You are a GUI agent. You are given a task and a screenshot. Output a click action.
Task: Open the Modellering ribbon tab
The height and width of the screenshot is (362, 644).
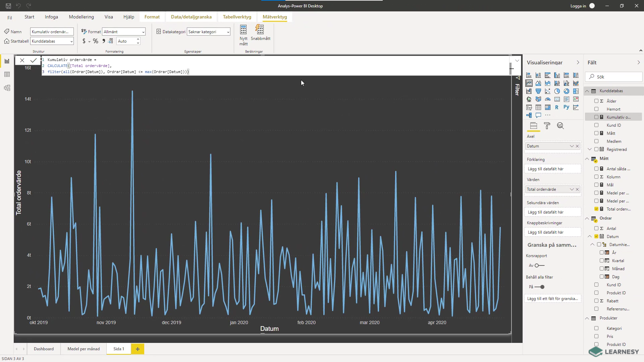(x=81, y=17)
